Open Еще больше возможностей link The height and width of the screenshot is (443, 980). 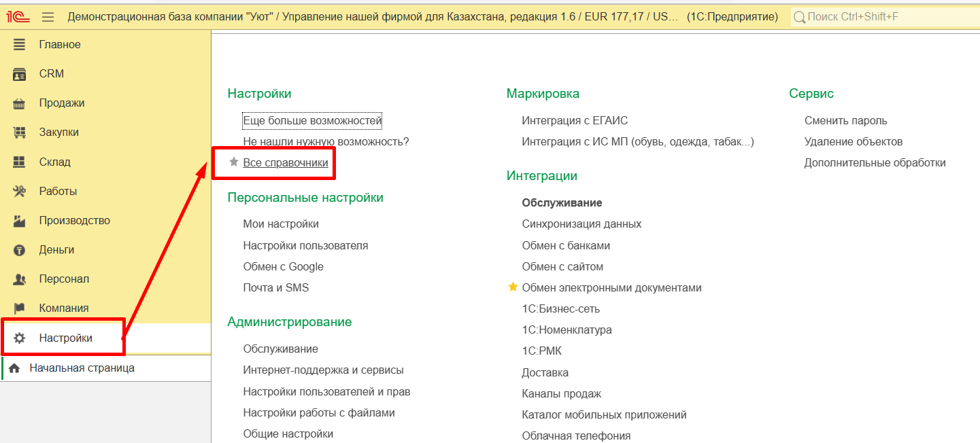point(312,121)
